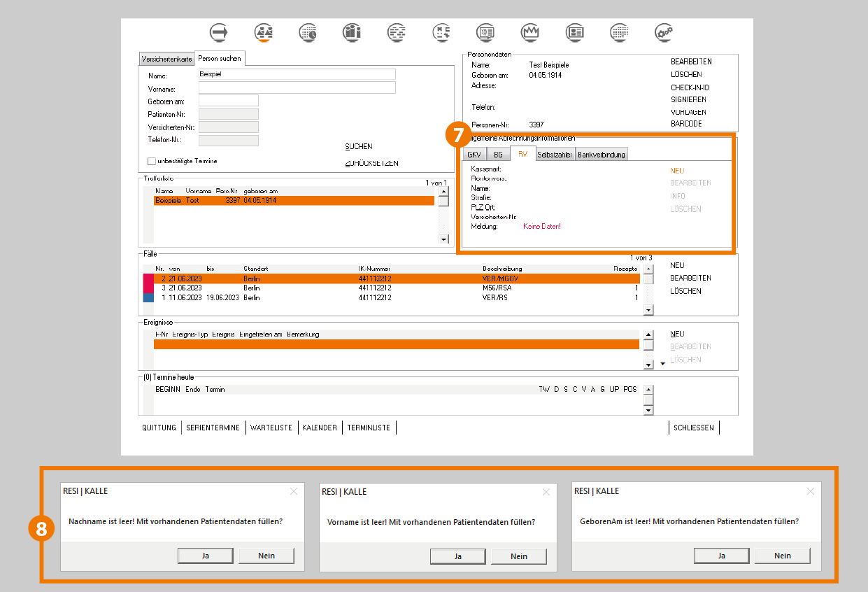This screenshot has width=868, height=592.
Task: Open the calendar with clock icon
Action: (308, 32)
